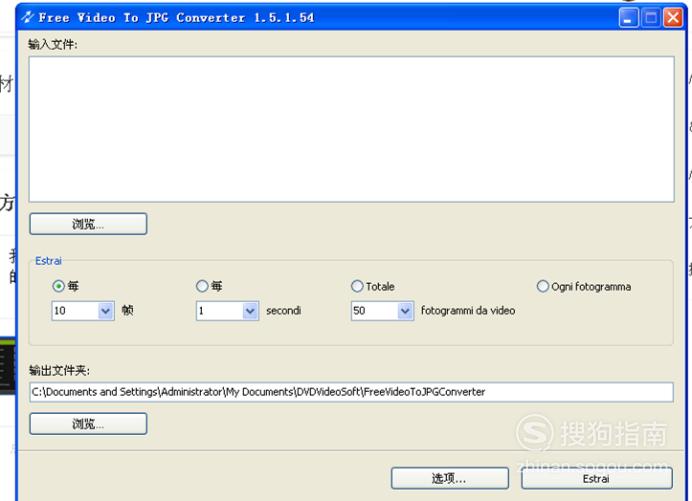Maximize the converter window
The image size is (692, 501).
(650, 18)
